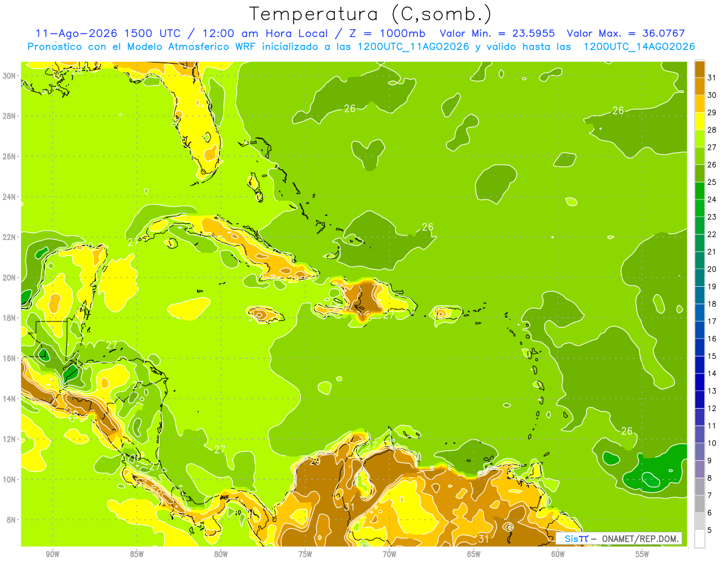Click the '1200UTC_14AGO2026' valid-until time text
This screenshot has width=728, height=562.
pos(639,47)
